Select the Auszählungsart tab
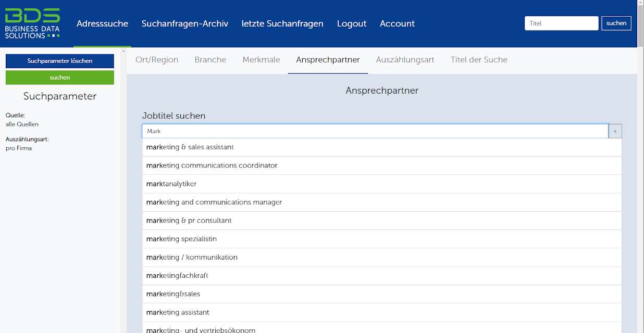The image size is (644, 333). [x=405, y=60]
